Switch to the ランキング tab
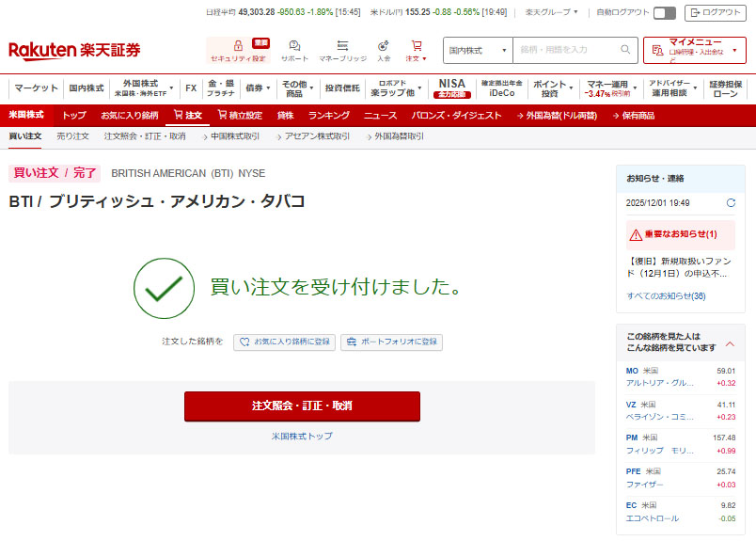This screenshot has width=756, height=541. [x=328, y=115]
